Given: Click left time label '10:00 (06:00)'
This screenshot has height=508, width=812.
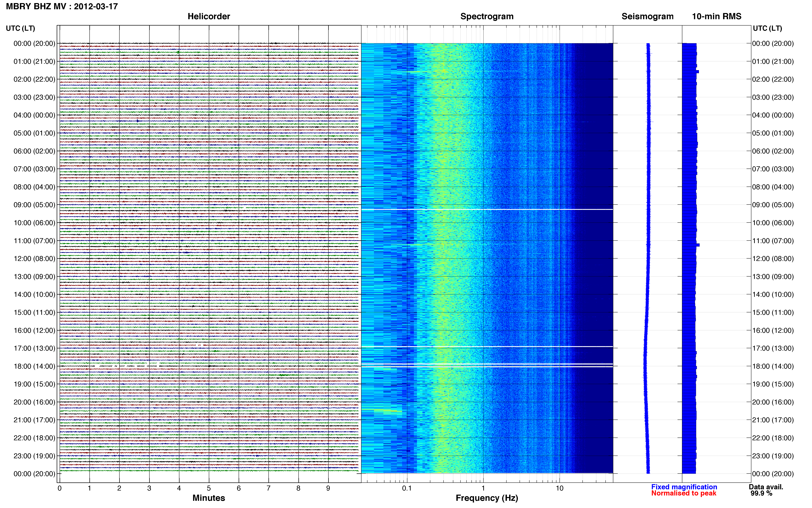Looking at the screenshot, I should point(34,223).
